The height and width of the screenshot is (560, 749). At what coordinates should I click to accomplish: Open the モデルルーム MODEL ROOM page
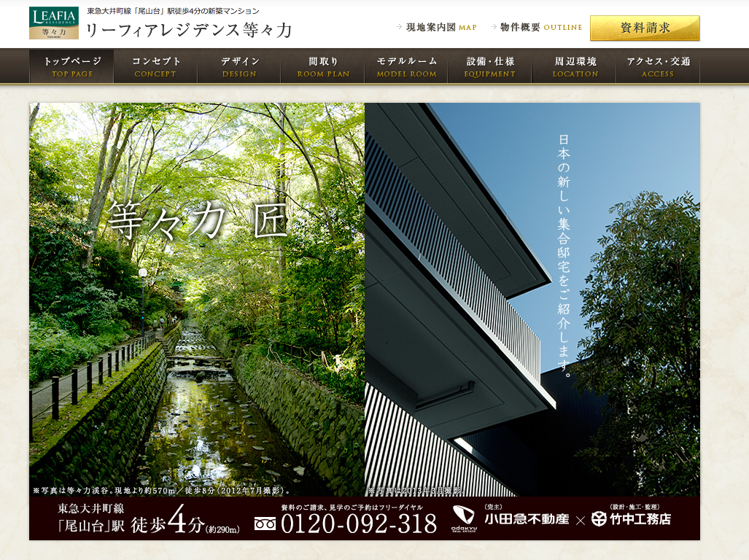pyautogui.click(x=407, y=66)
